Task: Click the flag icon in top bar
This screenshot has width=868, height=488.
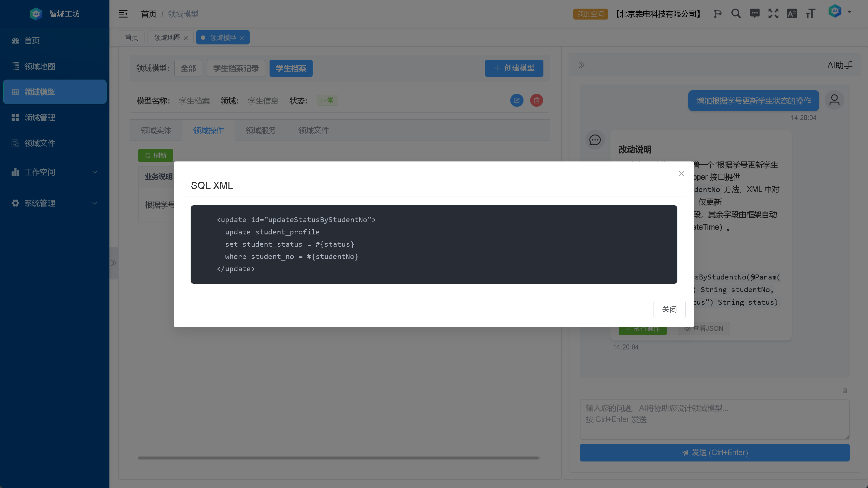Action: (x=717, y=14)
